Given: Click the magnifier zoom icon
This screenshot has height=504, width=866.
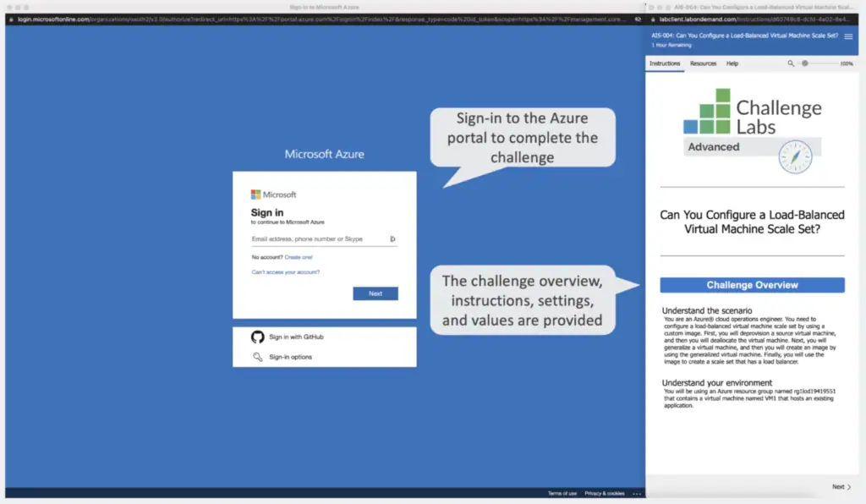Looking at the screenshot, I should (x=791, y=63).
